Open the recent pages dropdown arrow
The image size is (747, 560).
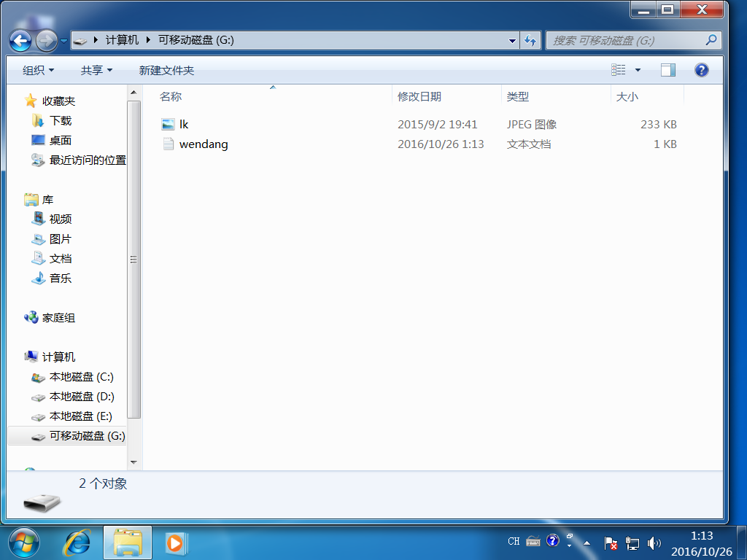64,42
